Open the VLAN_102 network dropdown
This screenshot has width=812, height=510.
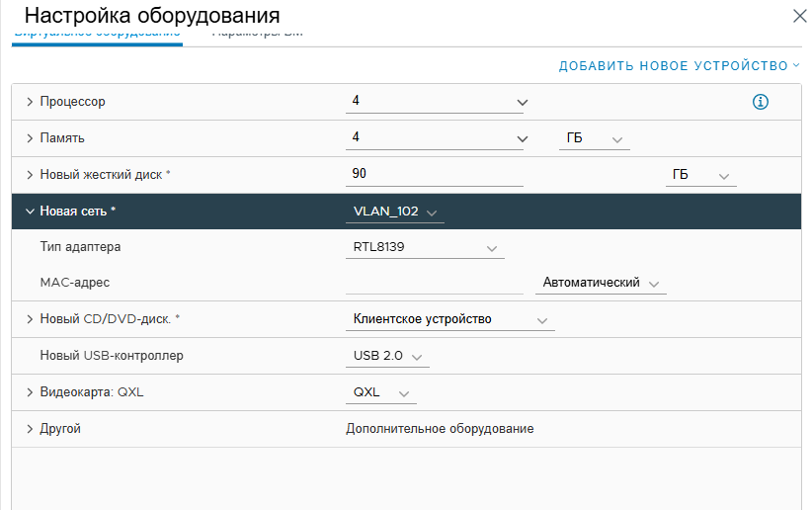point(395,212)
